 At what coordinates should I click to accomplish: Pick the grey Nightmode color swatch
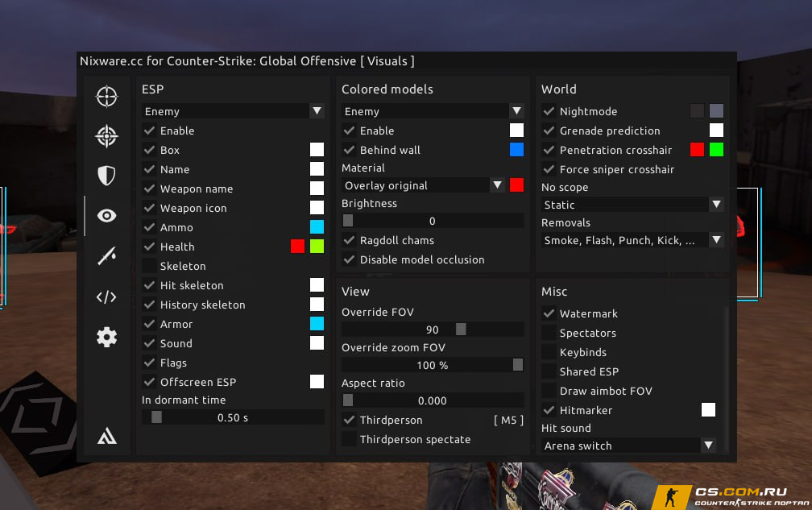pyautogui.click(x=717, y=111)
